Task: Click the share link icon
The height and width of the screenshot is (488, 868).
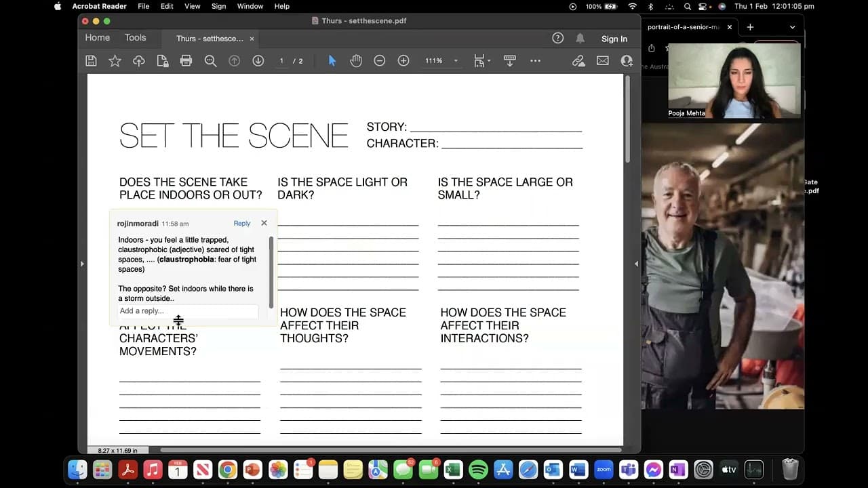Action: point(578,61)
